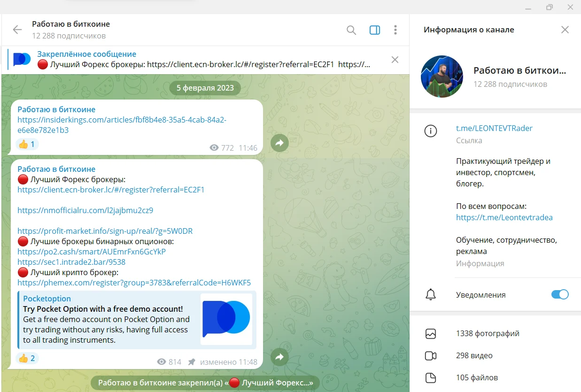Toggle the Уведомления notifications switch
Image resolution: width=581 pixels, height=392 pixels.
coord(559,295)
